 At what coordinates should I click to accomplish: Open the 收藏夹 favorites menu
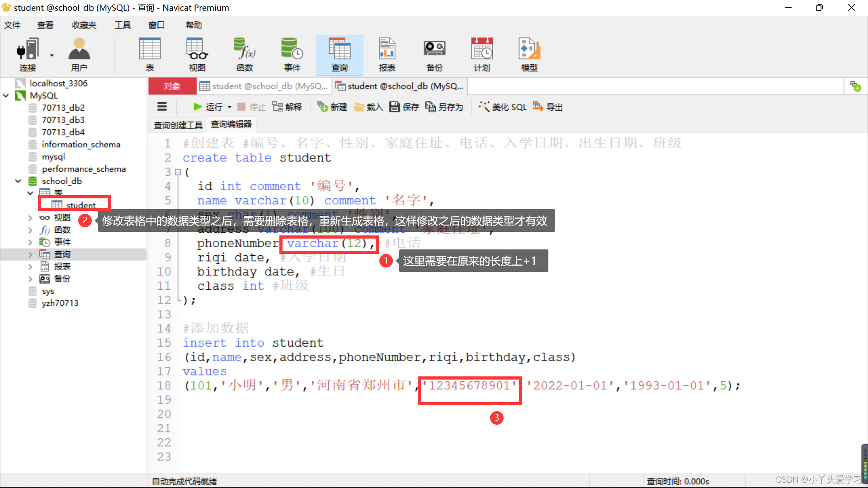pos(84,25)
